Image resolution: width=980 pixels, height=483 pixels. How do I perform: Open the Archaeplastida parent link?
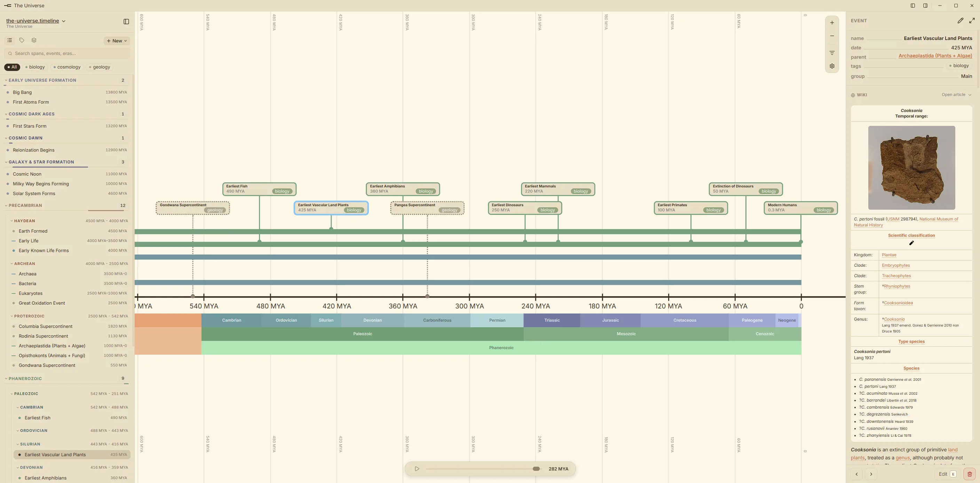(935, 56)
